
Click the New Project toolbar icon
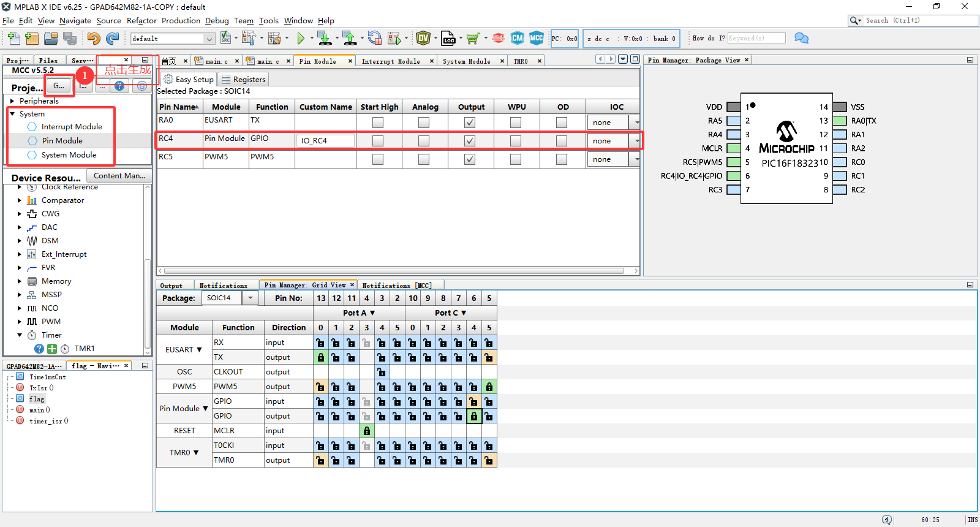[32, 39]
